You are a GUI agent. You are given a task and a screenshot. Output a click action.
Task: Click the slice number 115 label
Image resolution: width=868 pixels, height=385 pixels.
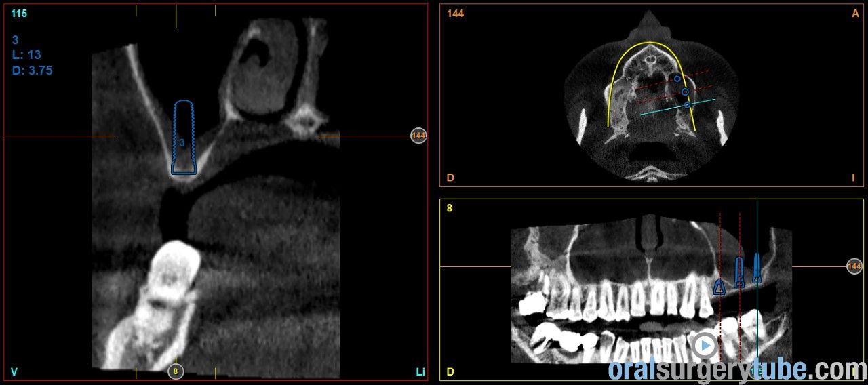click(x=19, y=14)
